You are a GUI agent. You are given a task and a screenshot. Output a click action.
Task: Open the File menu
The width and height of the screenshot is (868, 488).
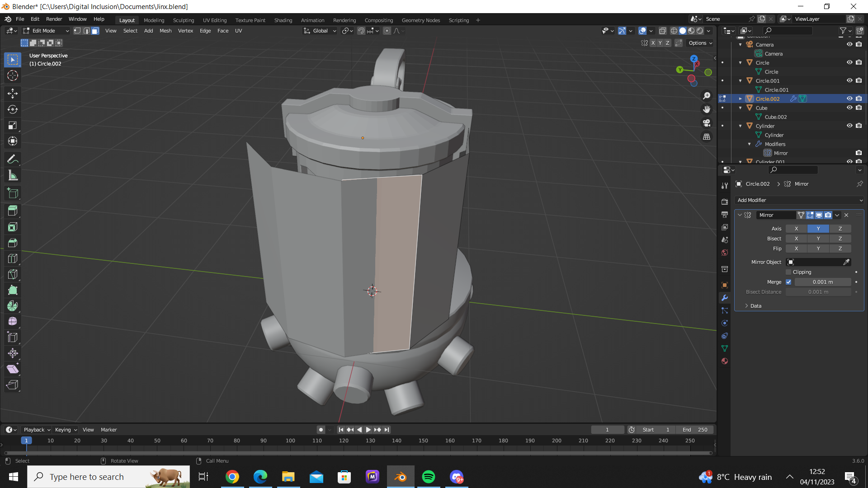(20, 19)
